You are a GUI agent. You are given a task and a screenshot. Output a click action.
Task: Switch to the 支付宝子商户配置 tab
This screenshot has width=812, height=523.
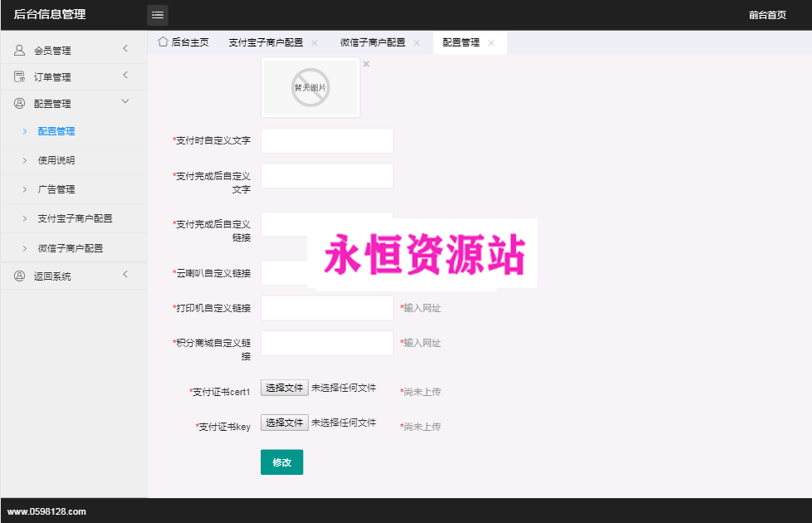[266, 42]
